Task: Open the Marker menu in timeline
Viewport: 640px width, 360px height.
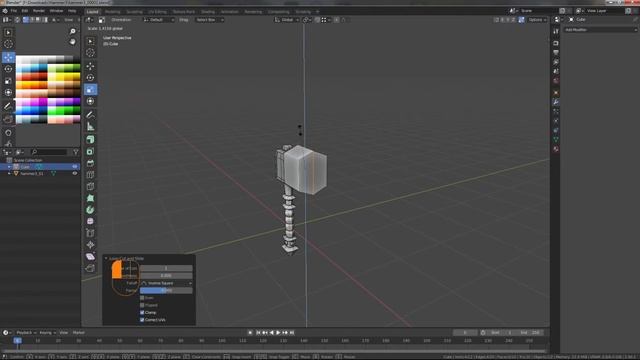Action: click(78, 333)
